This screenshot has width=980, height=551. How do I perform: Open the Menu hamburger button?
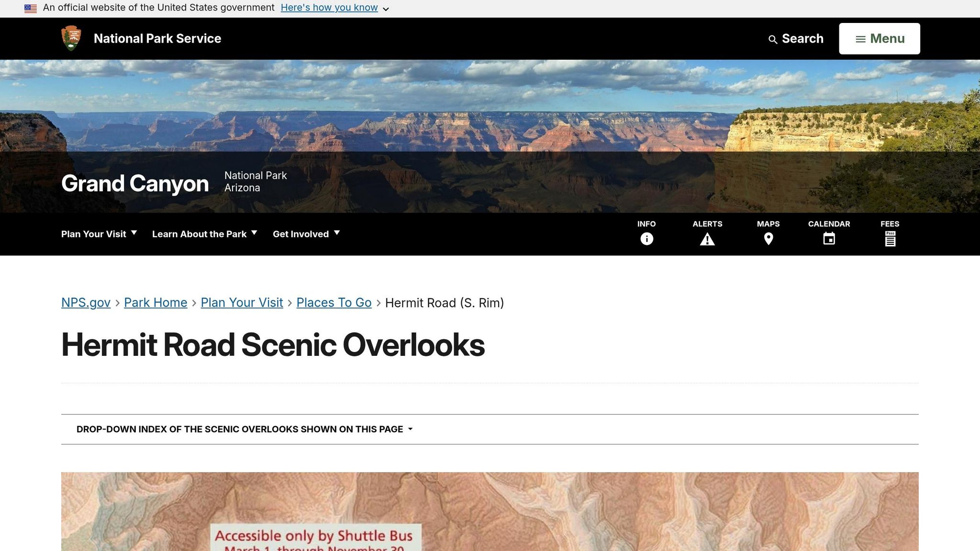[x=880, y=39]
